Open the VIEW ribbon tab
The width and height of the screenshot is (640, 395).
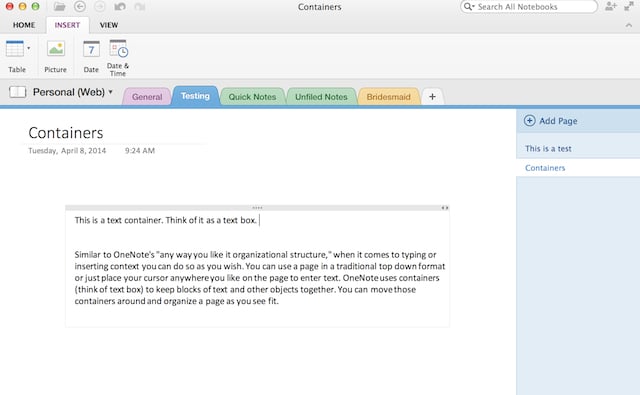point(109,25)
